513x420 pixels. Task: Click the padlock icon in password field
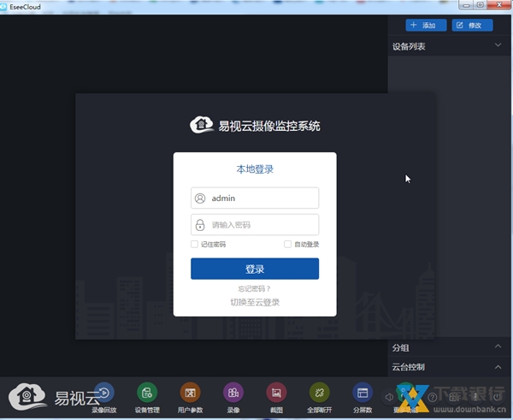click(200, 225)
